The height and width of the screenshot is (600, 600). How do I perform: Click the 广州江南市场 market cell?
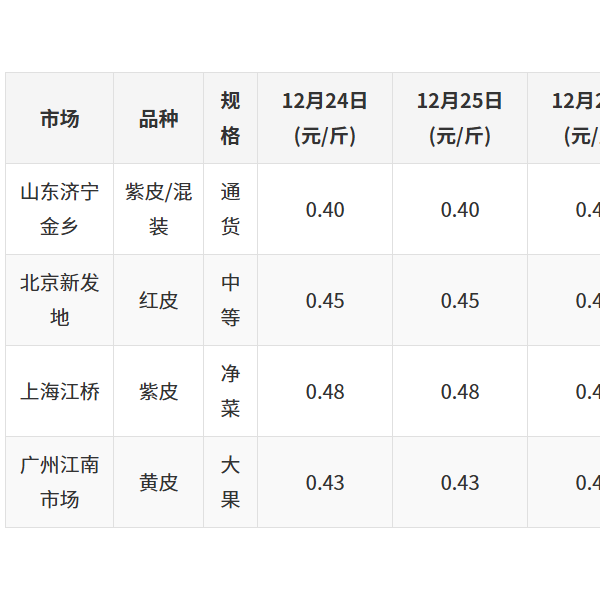(x=60, y=482)
